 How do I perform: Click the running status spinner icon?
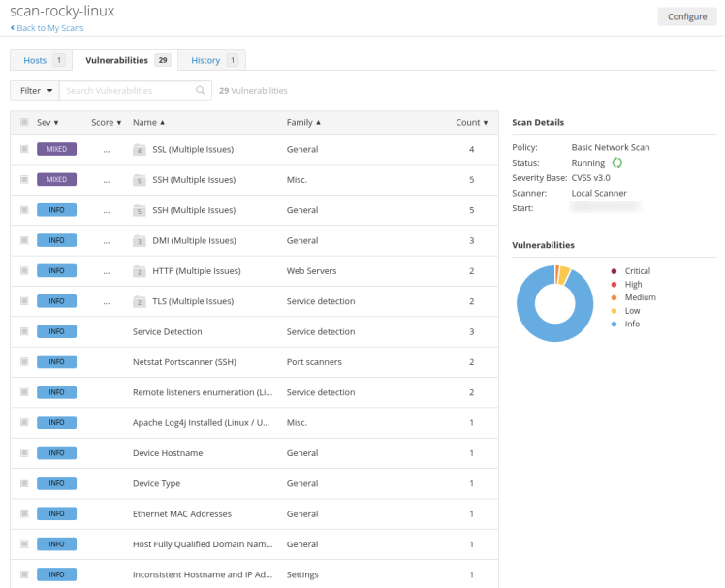pyautogui.click(x=616, y=163)
